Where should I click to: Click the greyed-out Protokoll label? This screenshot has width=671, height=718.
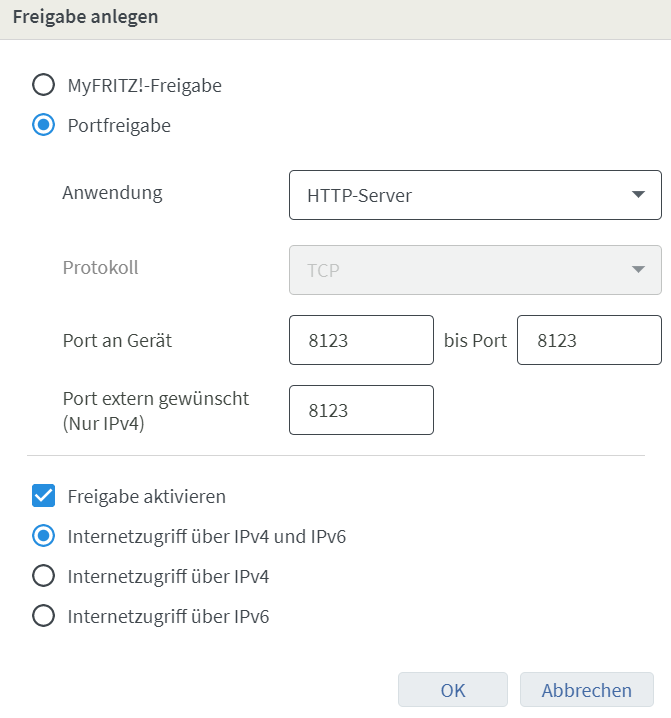click(100, 268)
